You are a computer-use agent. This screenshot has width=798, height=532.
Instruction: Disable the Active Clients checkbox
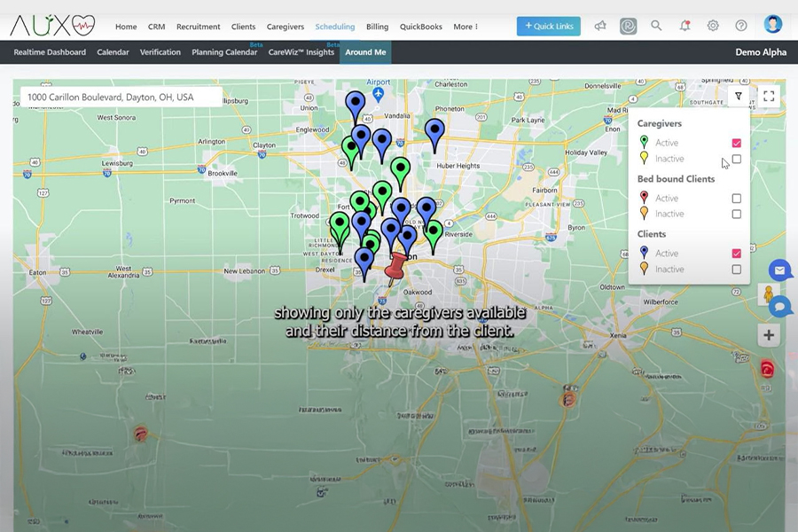[x=736, y=254]
